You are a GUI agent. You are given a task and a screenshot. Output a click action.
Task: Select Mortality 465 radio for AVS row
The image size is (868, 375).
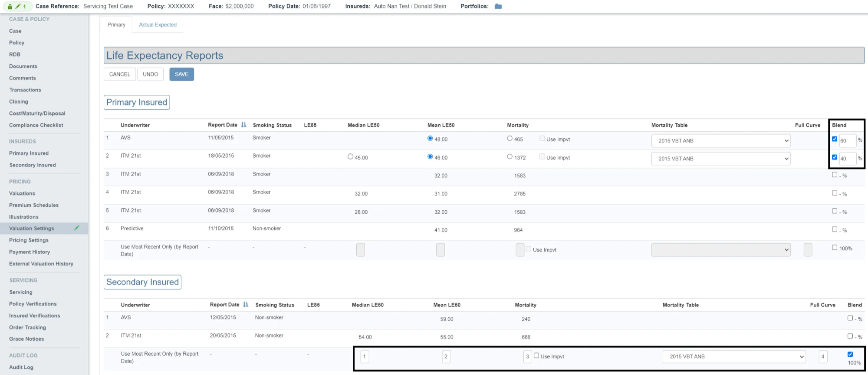[510, 139]
